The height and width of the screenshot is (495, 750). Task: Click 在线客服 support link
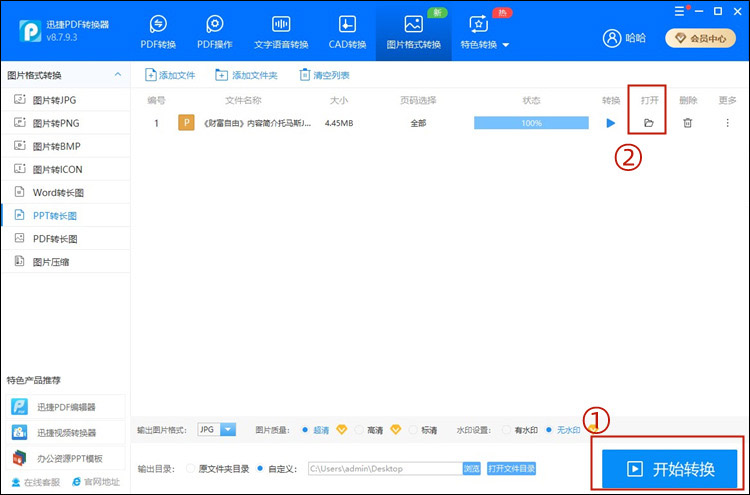pos(36,482)
